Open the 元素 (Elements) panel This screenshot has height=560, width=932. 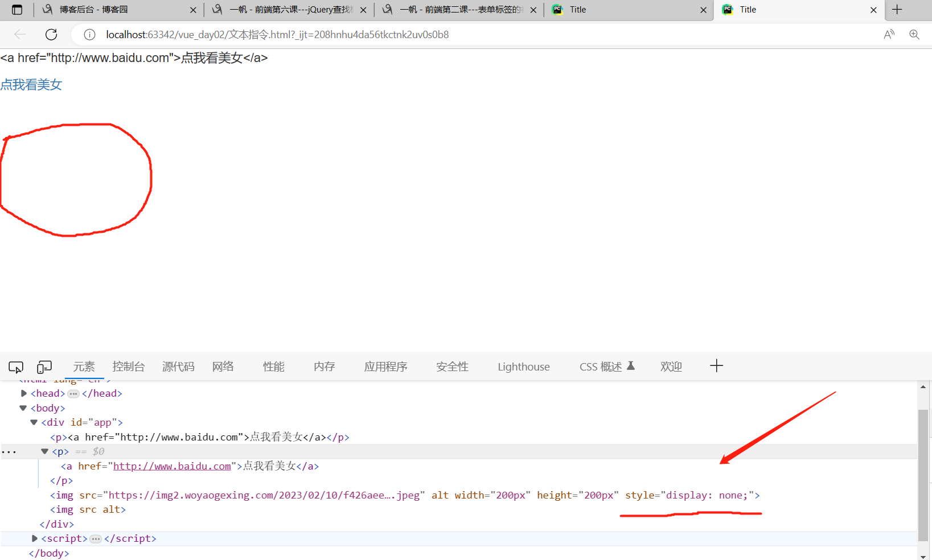click(x=84, y=367)
